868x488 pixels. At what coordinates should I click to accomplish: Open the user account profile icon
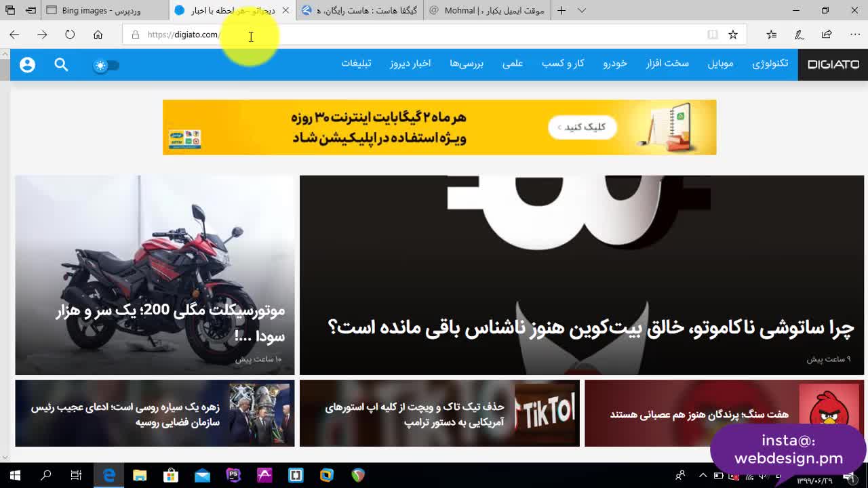27,64
